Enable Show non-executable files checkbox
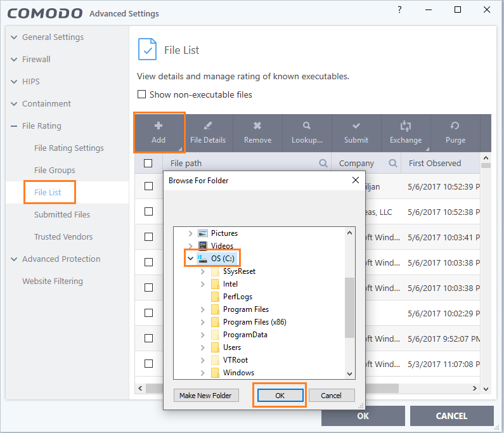The width and height of the screenshot is (504, 433). (142, 94)
